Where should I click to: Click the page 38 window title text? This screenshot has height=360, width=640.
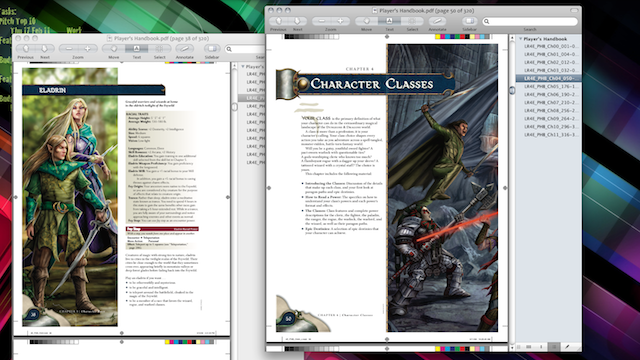coord(161,38)
